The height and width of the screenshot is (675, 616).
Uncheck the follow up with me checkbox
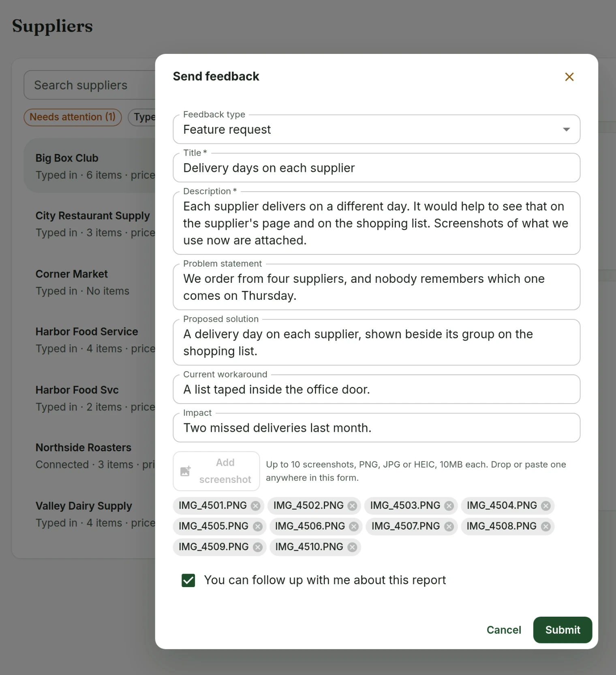coord(188,580)
